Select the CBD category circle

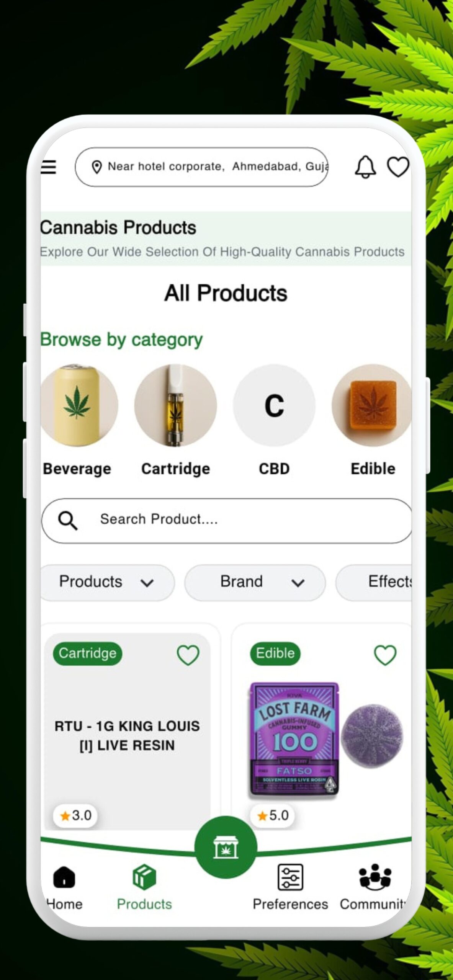(274, 405)
